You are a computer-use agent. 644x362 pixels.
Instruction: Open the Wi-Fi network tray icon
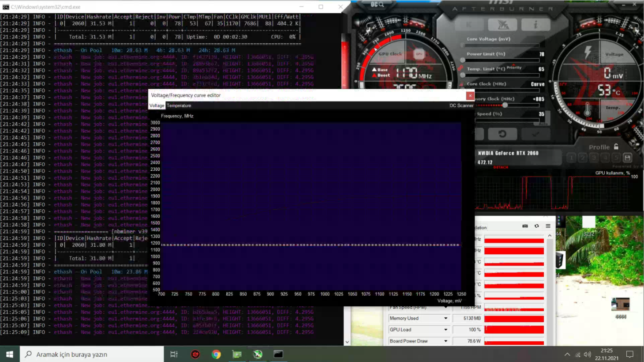pos(578,354)
